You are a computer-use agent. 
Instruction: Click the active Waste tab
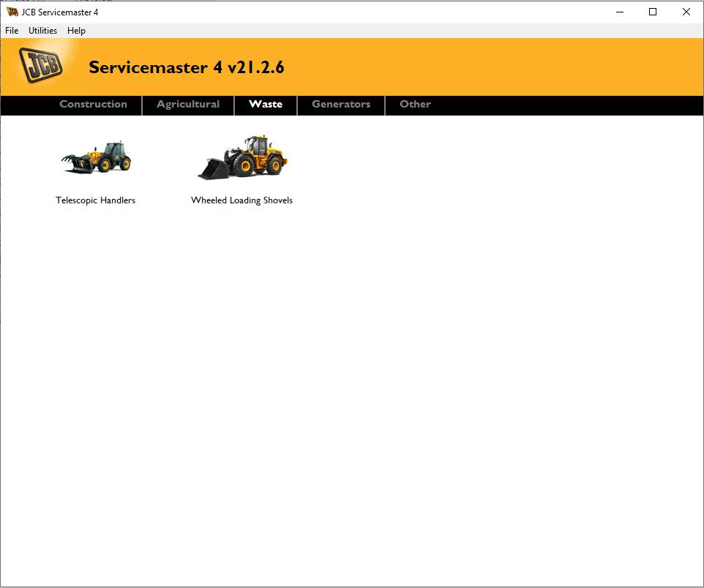point(266,105)
